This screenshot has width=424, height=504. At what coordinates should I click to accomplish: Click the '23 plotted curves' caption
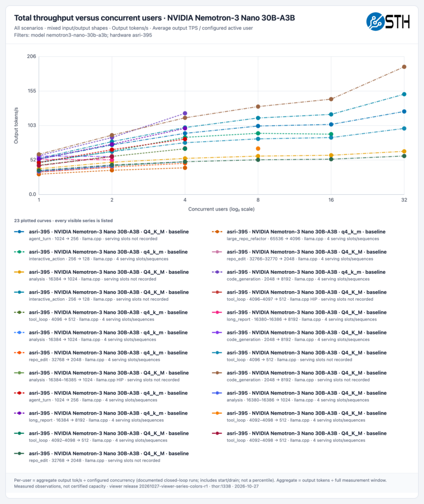[x=63, y=221]
